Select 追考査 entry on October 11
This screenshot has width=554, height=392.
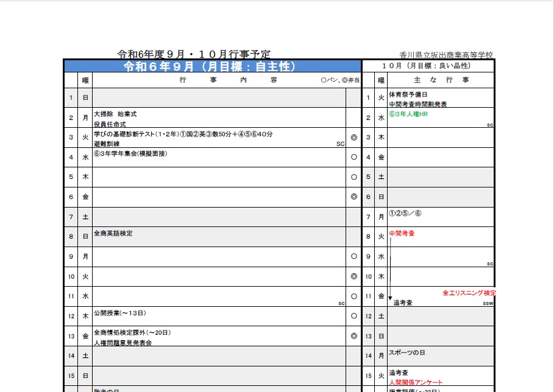click(403, 303)
